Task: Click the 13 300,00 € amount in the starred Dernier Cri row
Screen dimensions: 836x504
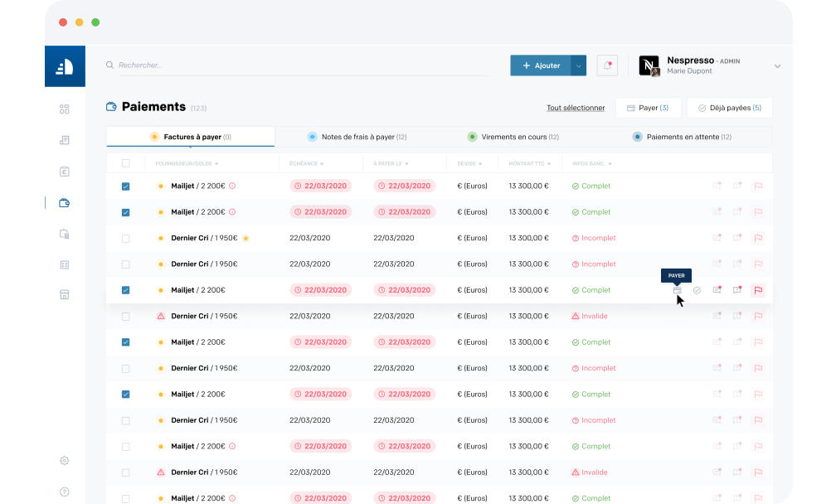Action: (x=528, y=238)
